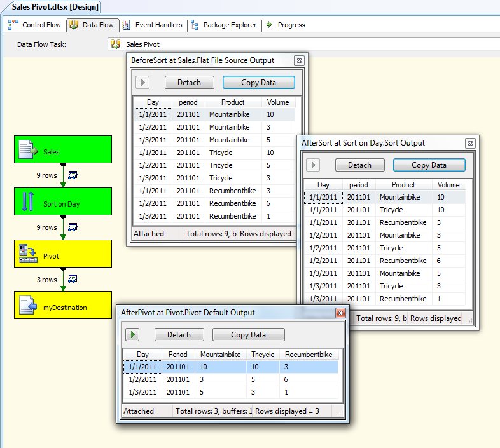Click Copy Data in the AfterSort viewer
Image resolution: width=500 pixels, height=448 pixels.
(429, 165)
